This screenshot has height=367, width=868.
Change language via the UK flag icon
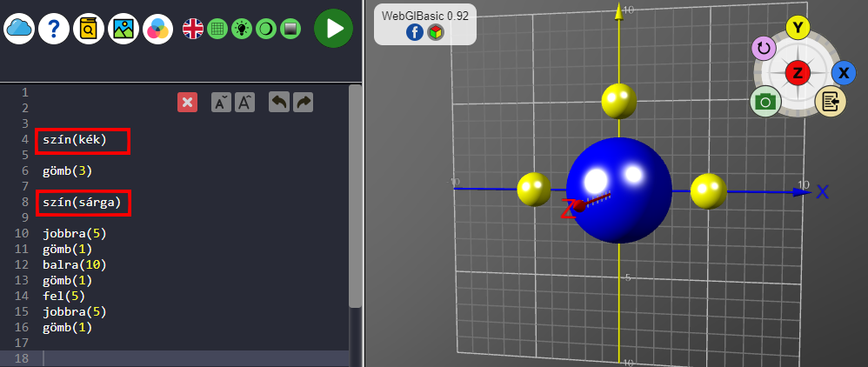[193, 29]
